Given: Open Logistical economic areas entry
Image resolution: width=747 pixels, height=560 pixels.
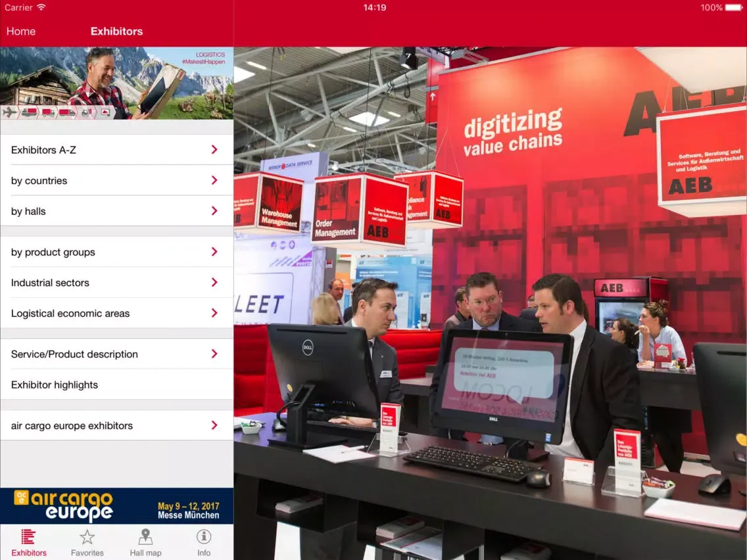Looking at the screenshot, I should 117,313.
